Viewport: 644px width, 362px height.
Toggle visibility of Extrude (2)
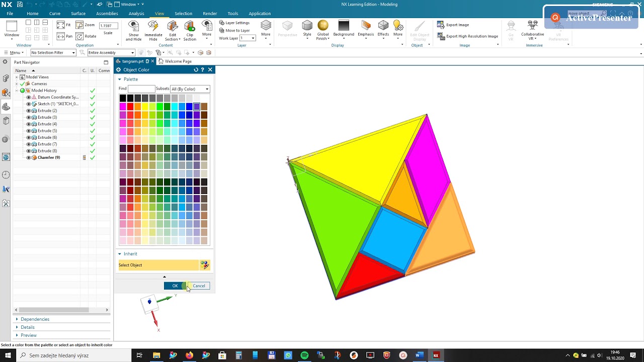pos(29,111)
